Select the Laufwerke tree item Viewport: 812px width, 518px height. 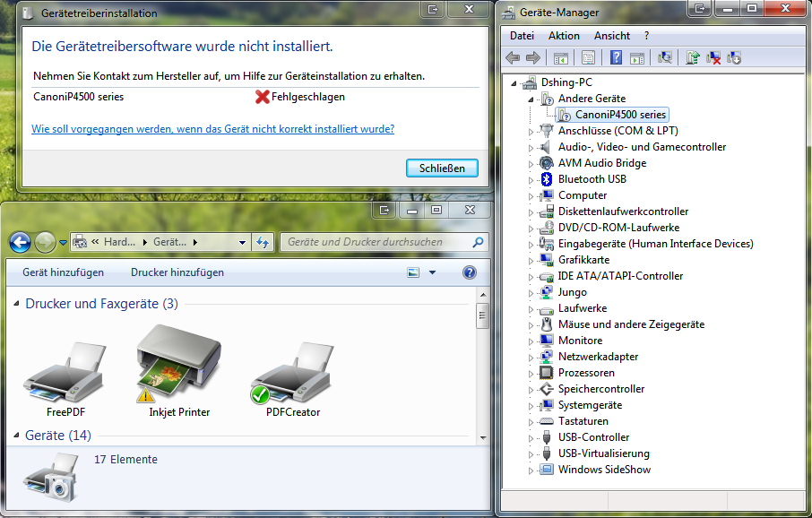coord(582,308)
